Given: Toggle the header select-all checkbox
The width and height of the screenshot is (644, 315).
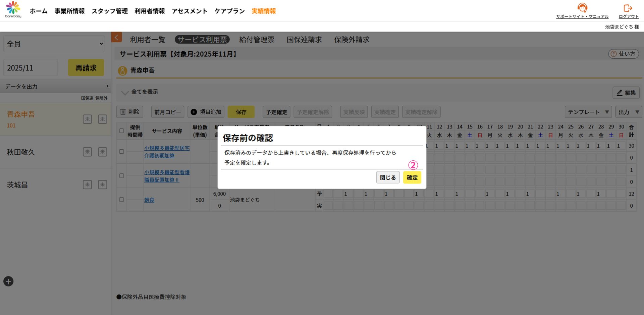Looking at the screenshot, I should click(121, 131).
